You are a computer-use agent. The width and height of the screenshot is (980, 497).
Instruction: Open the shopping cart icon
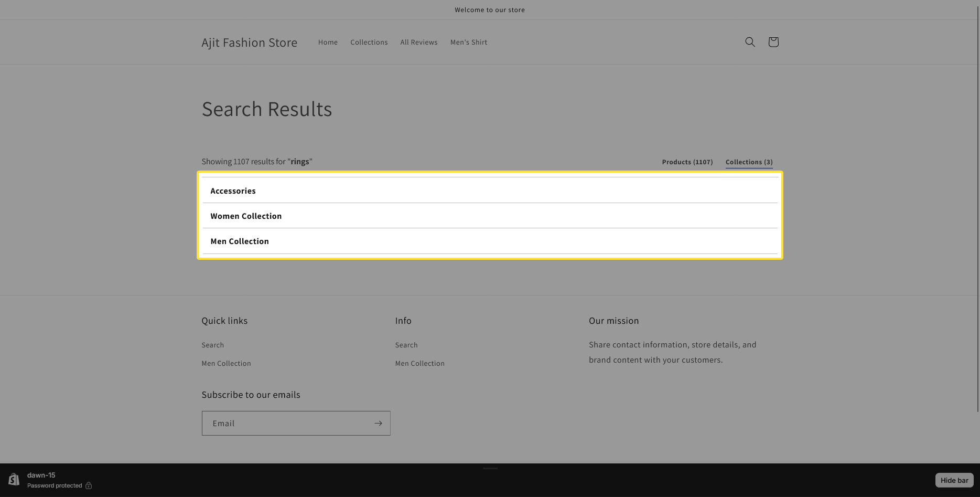(773, 42)
